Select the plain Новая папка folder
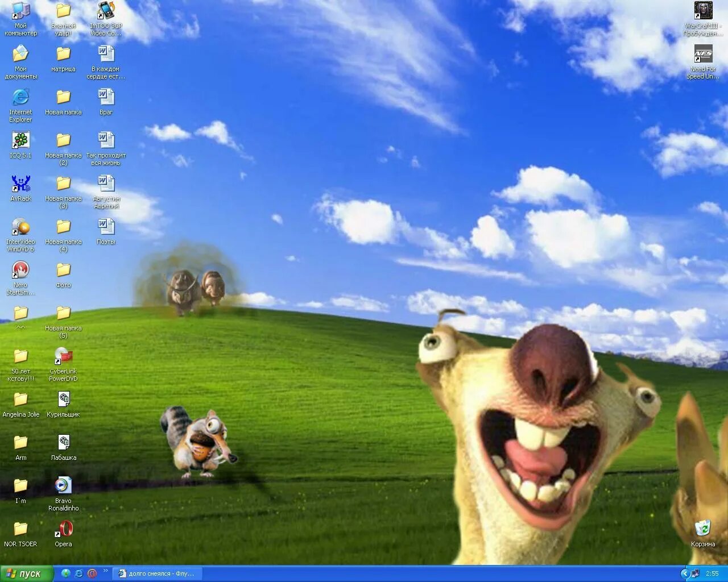The width and height of the screenshot is (728, 582). click(x=63, y=102)
